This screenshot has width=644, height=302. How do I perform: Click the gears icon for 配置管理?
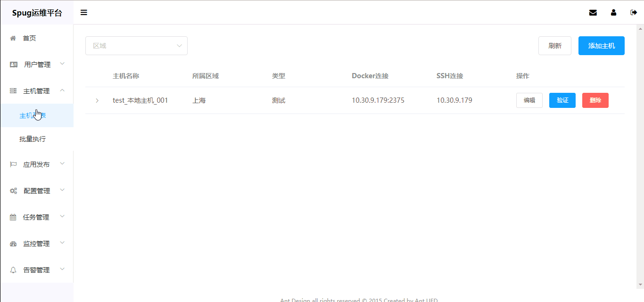pos(14,191)
